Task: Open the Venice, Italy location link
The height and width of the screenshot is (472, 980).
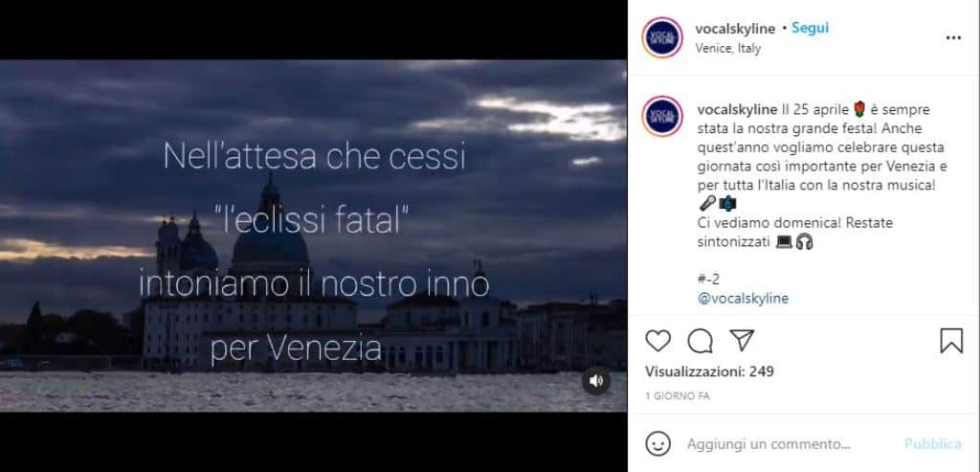Action: click(728, 48)
